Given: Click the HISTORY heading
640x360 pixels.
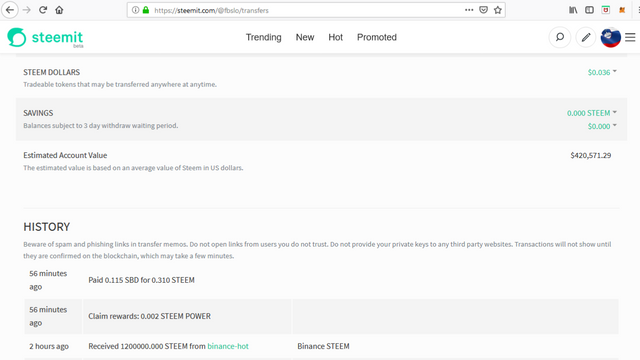Looking at the screenshot, I should point(47,227).
